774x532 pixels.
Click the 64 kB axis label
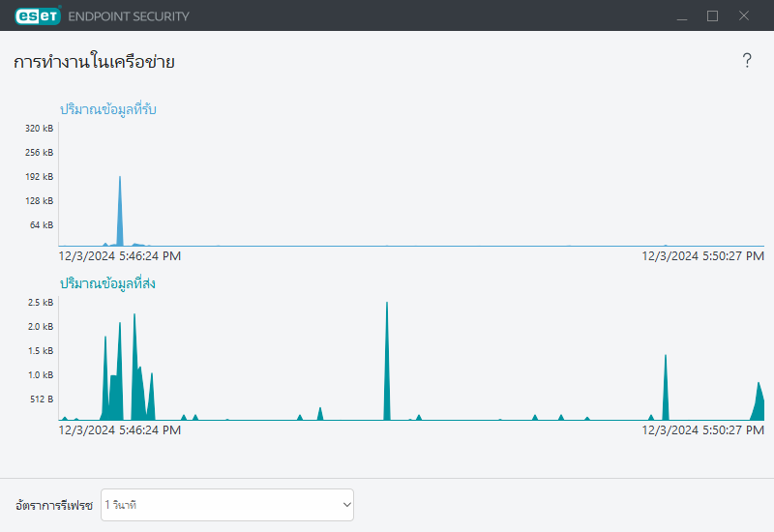click(42, 225)
